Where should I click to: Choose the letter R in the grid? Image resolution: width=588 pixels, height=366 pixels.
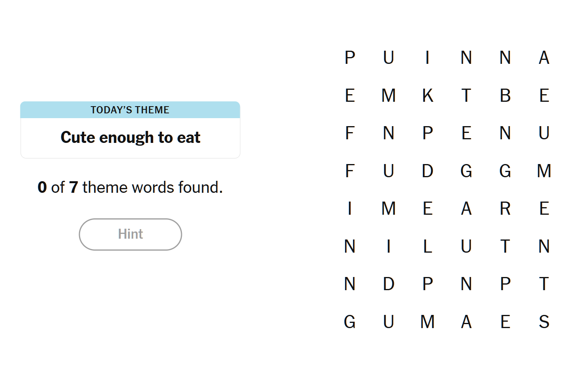[x=505, y=209]
